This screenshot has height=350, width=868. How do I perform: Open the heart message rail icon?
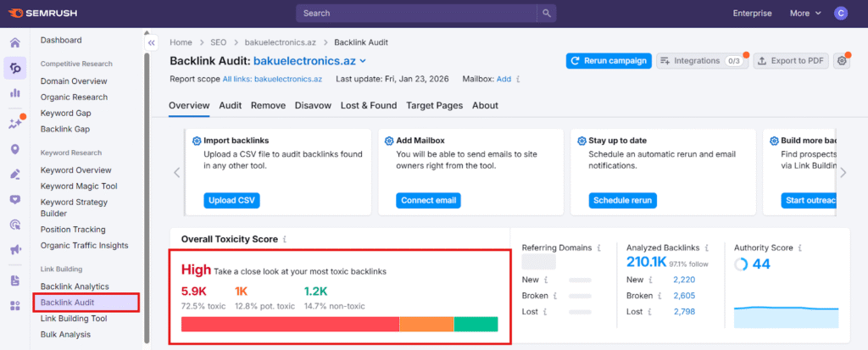pos(15,200)
